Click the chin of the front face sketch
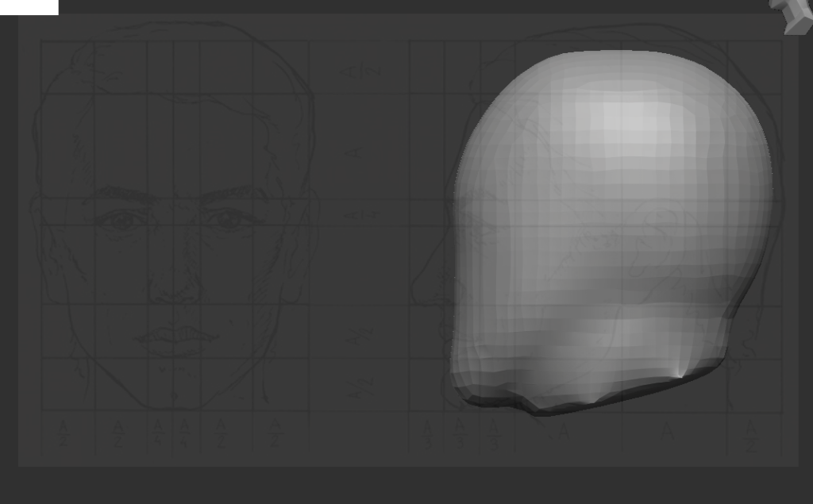 click(175, 389)
